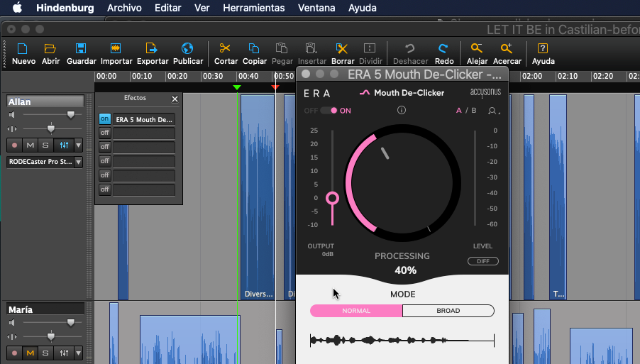Solo the María track with S
The image size is (640, 364).
click(45, 353)
